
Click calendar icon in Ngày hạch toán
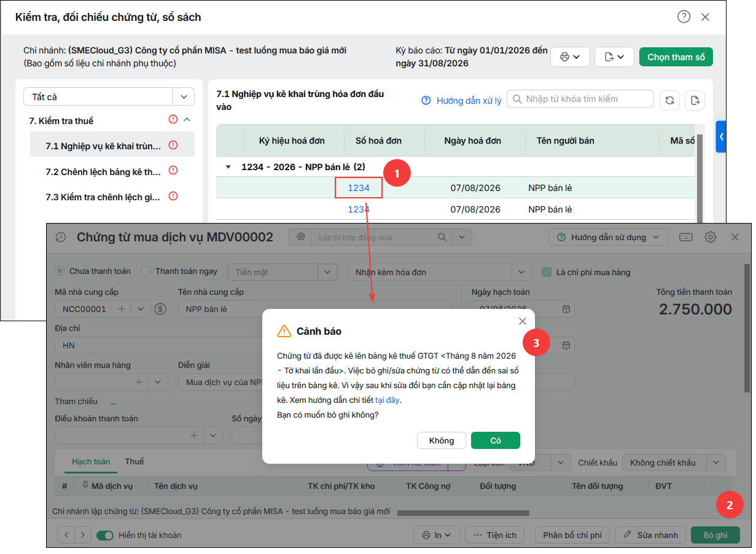[567, 309]
